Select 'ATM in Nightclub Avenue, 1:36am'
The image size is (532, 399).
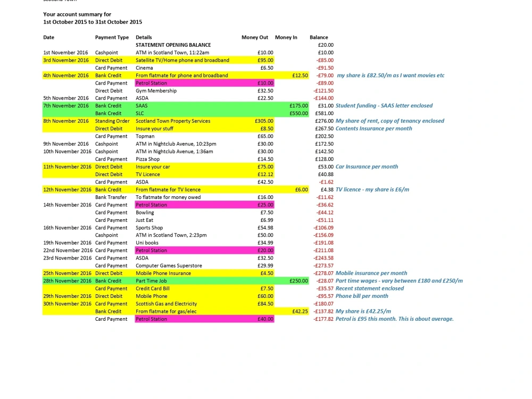[x=174, y=151]
